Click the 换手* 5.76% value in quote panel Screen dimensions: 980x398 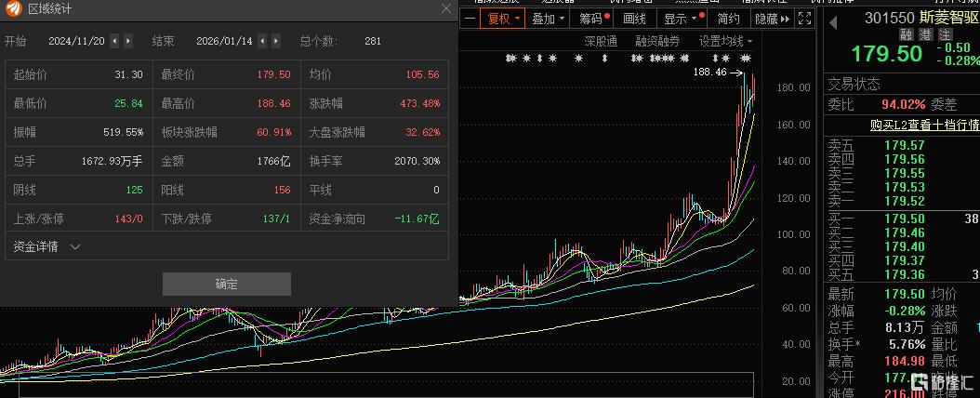(907, 344)
